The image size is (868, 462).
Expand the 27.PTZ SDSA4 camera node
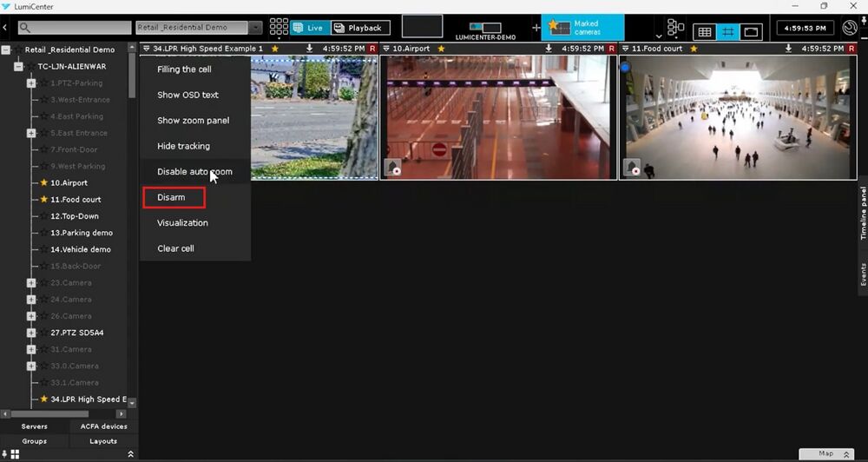click(x=31, y=333)
